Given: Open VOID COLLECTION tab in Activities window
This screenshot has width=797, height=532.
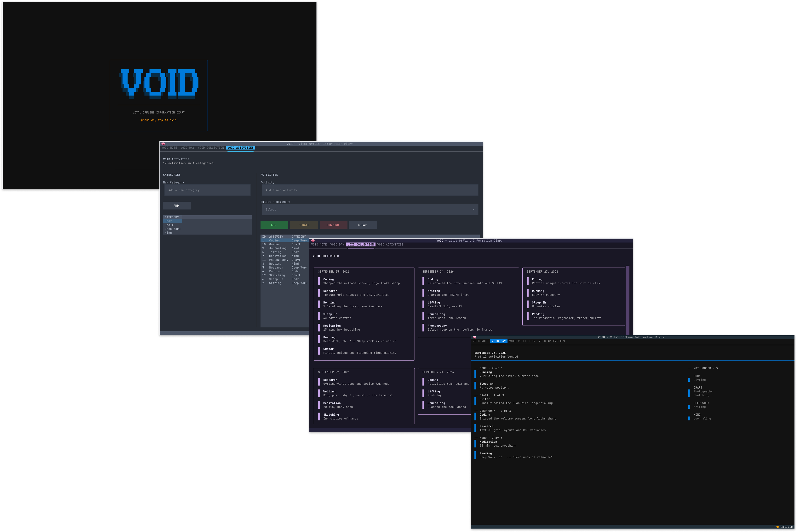Looking at the screenshot, I should (211, 147).
